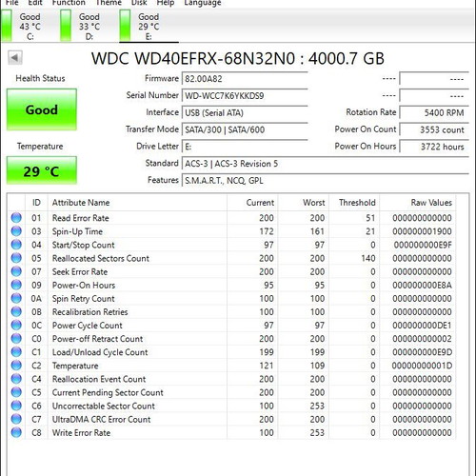
Task: Click the Power On Count value
Action: (434, 129)
